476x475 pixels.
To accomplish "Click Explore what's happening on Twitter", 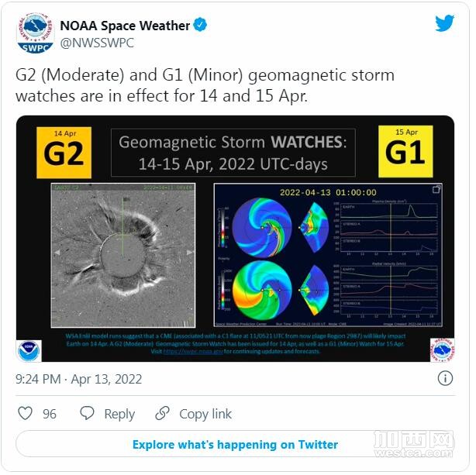I will click(235, 444).
